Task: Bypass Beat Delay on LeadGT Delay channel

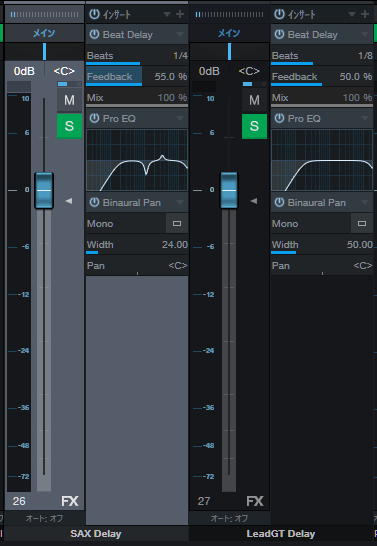Action: point(279,34)
